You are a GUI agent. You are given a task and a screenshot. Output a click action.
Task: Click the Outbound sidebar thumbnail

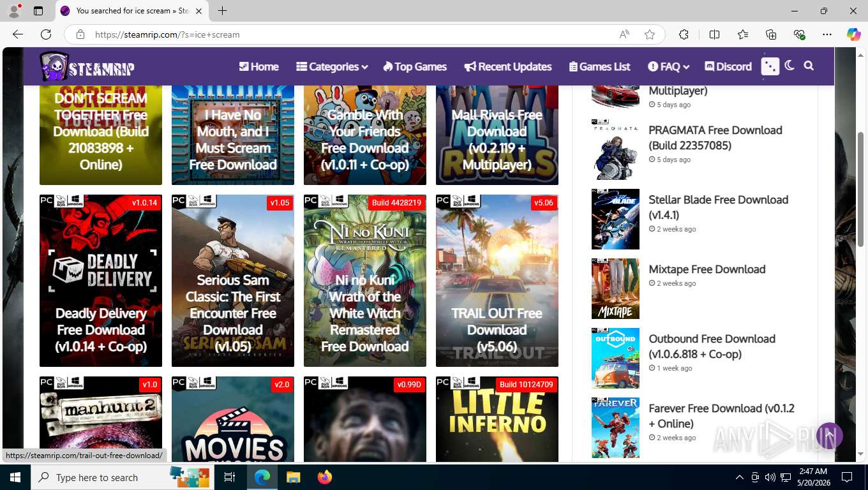(615, 358)
